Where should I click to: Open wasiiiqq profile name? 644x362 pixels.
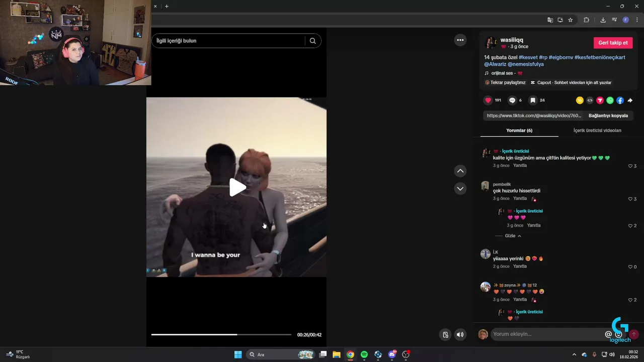coord(512,40)
